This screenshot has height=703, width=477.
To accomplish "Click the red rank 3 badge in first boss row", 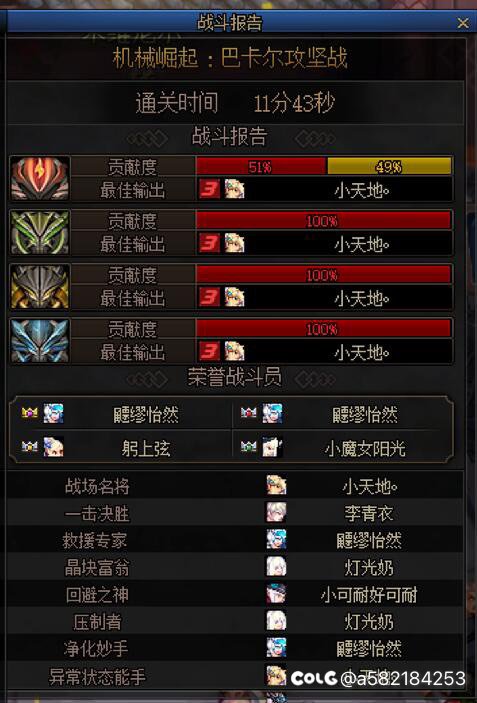I will [x=209, y=189].
